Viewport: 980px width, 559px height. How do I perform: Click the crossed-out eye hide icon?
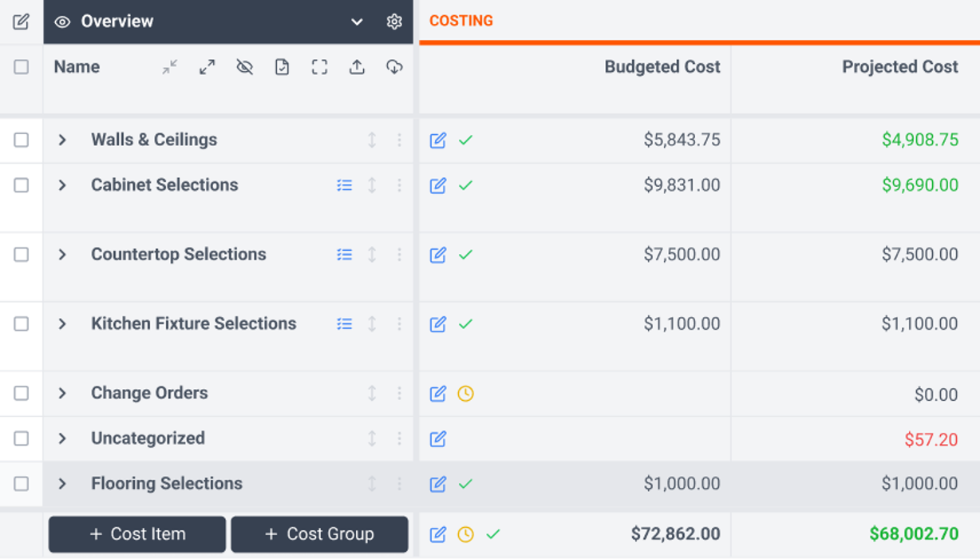click(245, 68)
